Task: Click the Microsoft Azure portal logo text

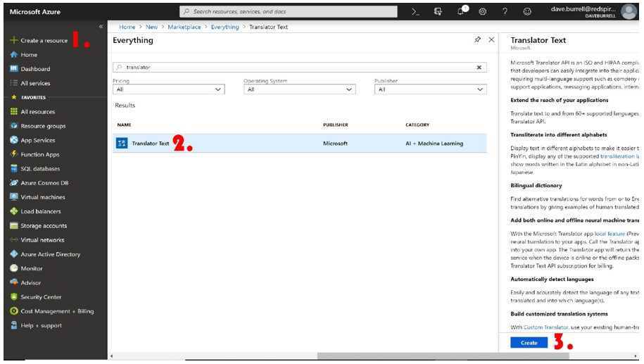Action: [35, 12]
